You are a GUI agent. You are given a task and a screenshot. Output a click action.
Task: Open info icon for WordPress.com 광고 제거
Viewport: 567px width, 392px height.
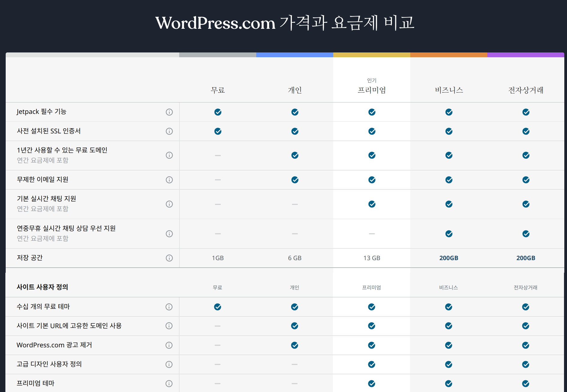169,345
